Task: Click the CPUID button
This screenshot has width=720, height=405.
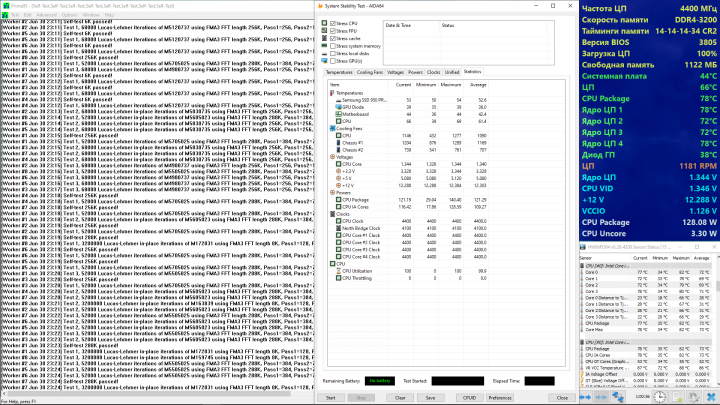Action: pos(469,398)
